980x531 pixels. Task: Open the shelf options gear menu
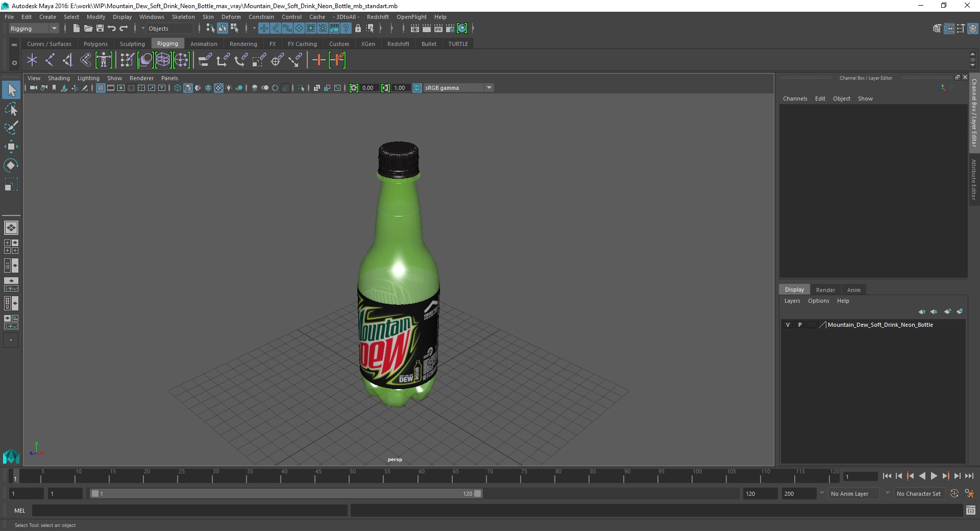pos(14,63)
